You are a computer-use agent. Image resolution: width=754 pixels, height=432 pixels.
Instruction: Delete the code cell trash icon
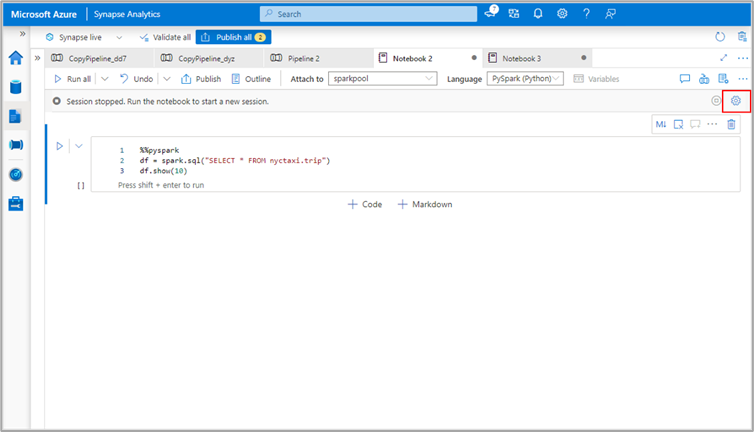[x=731, y=124]
